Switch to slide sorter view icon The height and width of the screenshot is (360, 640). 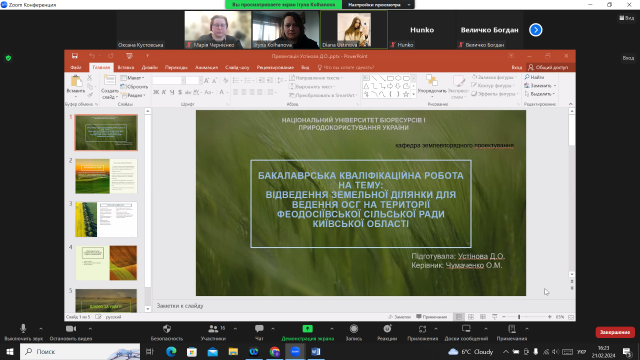471,317
